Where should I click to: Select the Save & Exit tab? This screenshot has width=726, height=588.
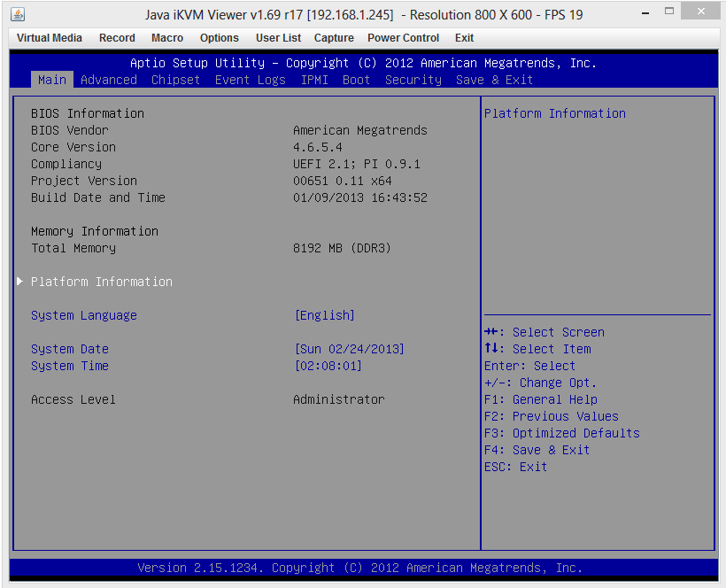494,80
